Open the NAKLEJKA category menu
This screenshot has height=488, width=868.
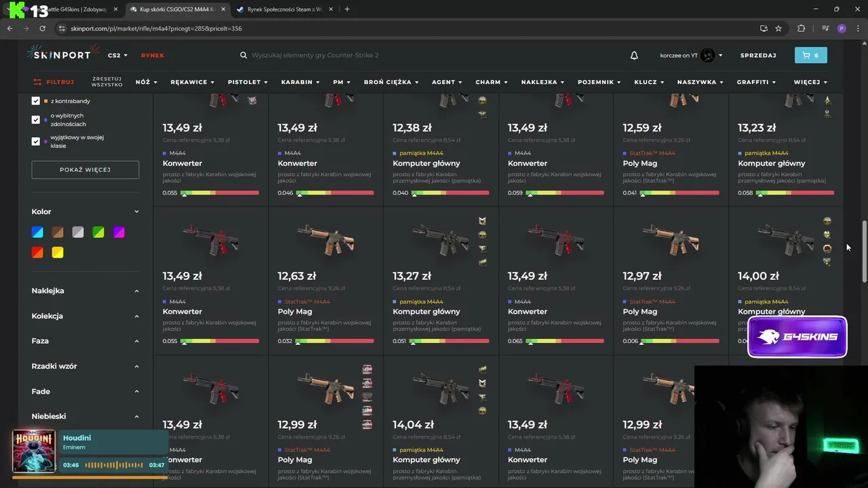543,82
